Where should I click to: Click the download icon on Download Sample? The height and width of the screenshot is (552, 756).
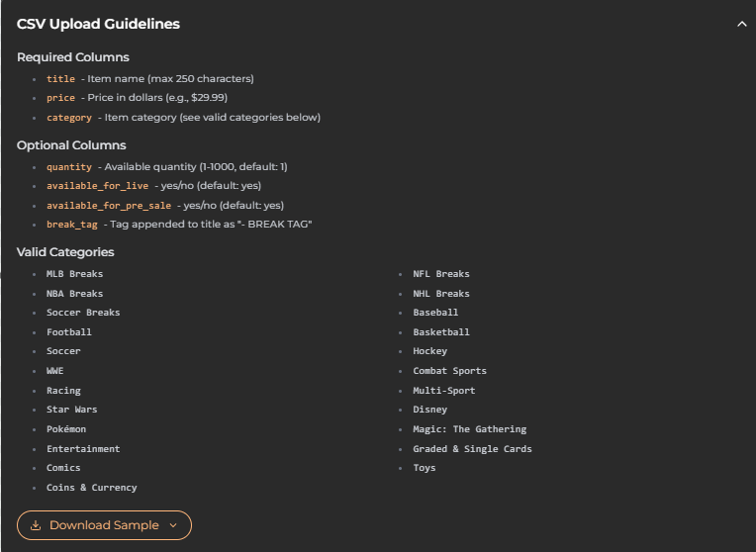click(x=36, y=525)
